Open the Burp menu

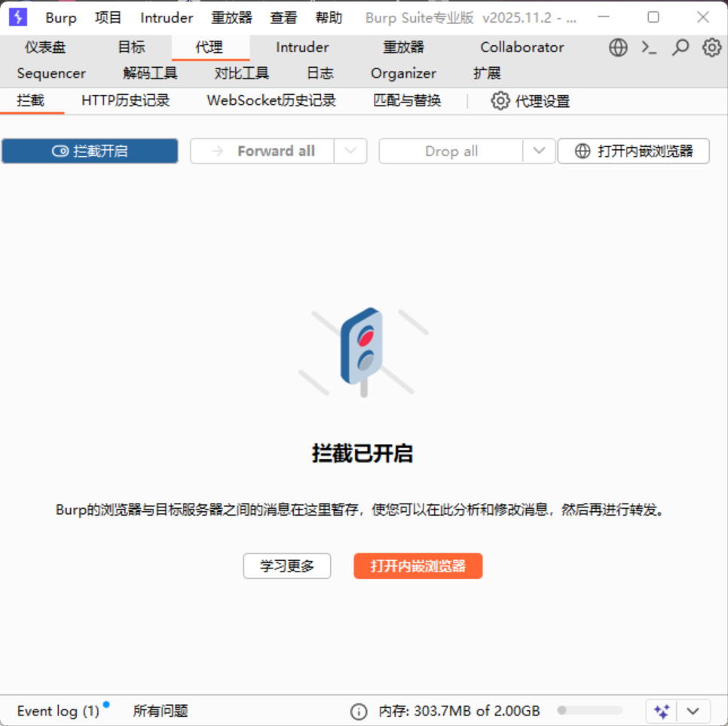(x=61, y=17)
